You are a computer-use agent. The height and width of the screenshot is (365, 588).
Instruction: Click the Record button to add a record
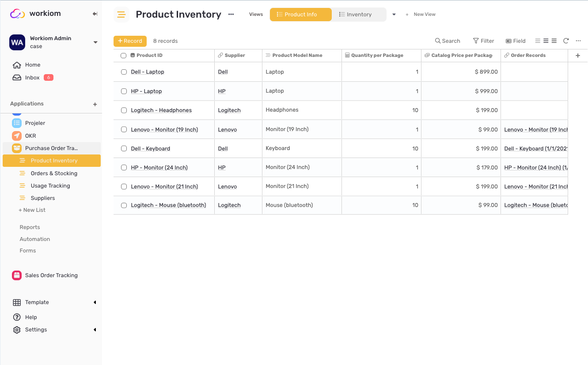130,41
